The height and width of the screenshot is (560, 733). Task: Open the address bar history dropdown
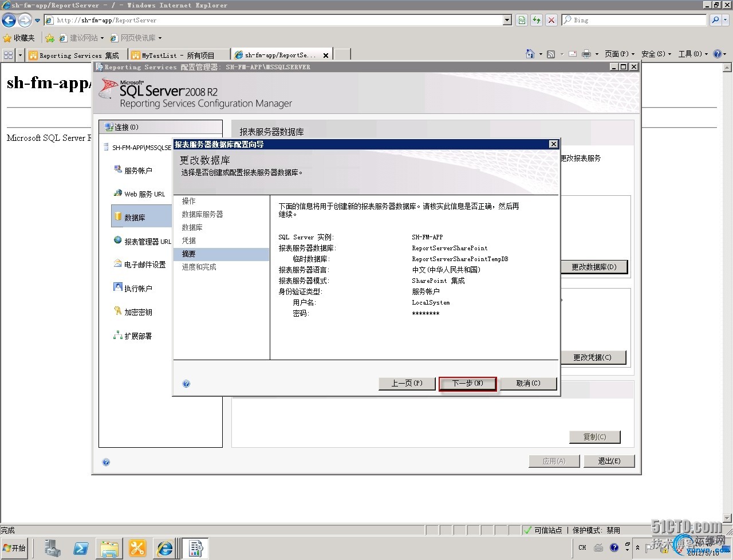coord(507,20)
